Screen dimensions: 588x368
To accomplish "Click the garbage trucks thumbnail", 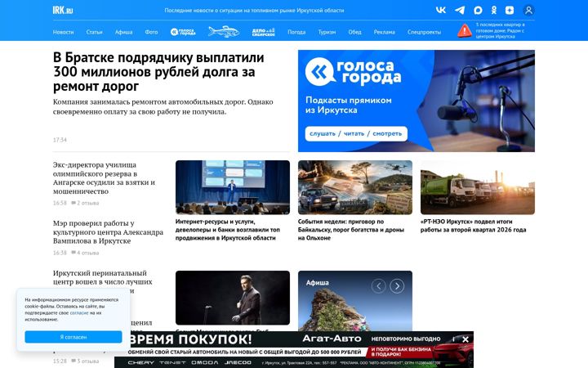I will 478,187.
